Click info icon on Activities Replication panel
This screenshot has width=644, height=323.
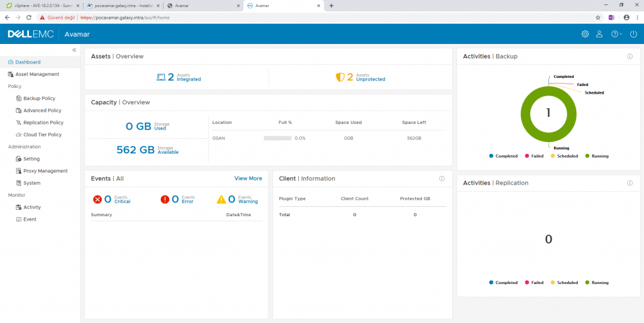pos(630,183)
